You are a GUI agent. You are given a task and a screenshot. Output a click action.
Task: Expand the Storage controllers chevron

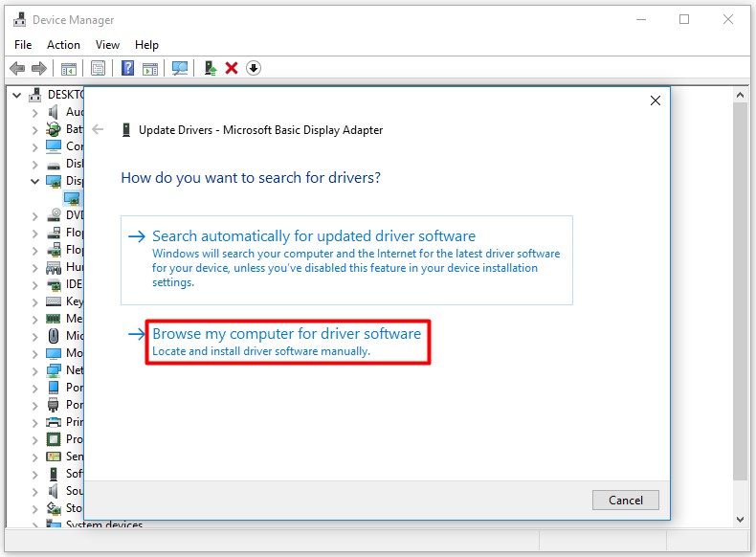(x=34, y=509)
